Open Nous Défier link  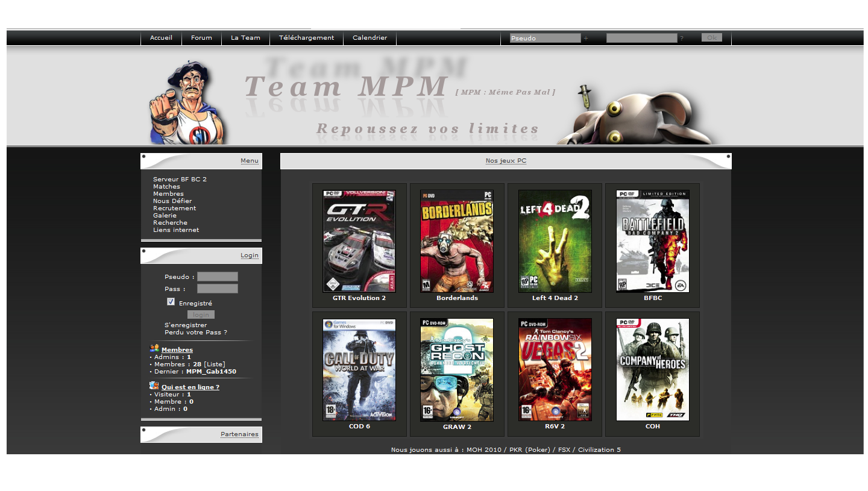[172, 201]
